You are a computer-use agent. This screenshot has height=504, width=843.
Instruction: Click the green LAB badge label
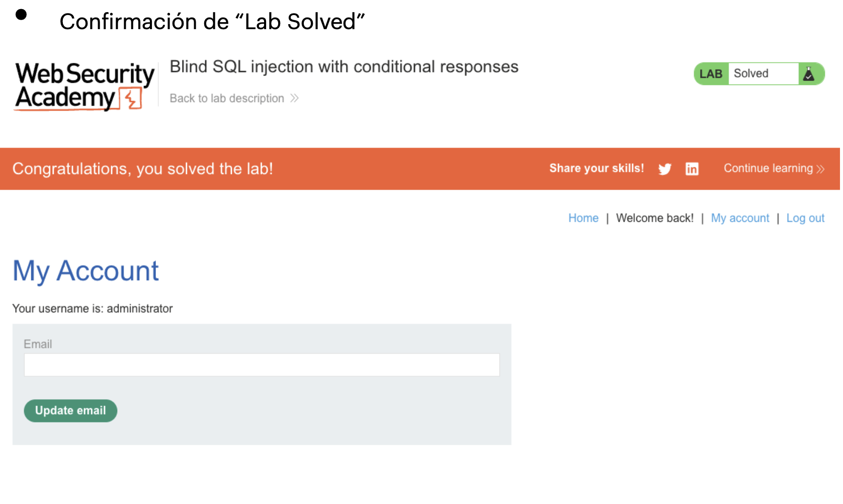click(711, 74)
